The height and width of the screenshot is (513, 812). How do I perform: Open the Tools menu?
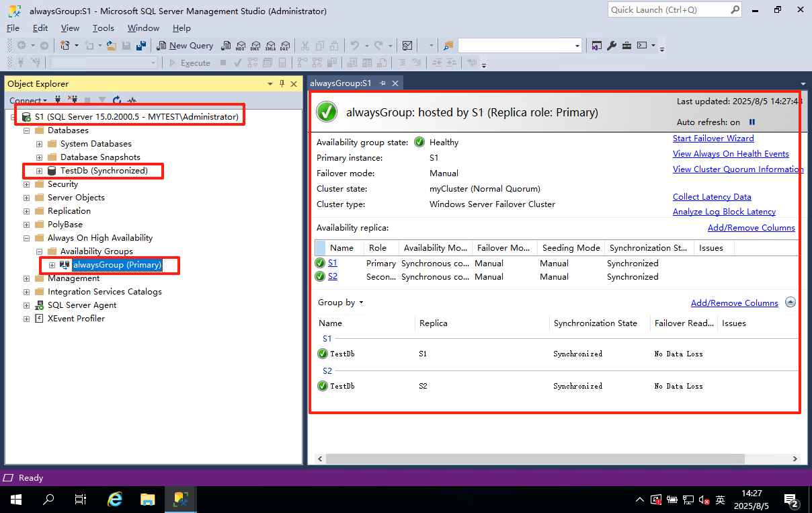point(103,28)
